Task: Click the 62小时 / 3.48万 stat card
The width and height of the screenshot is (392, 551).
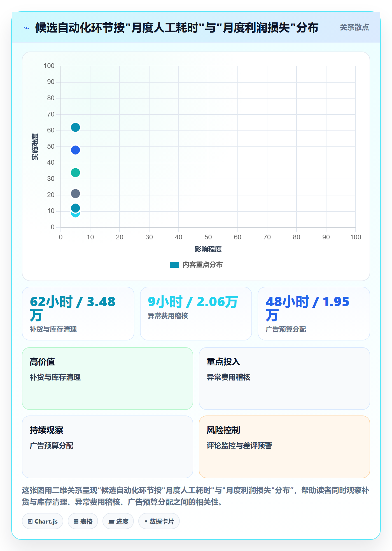Action: click(78, 314)
